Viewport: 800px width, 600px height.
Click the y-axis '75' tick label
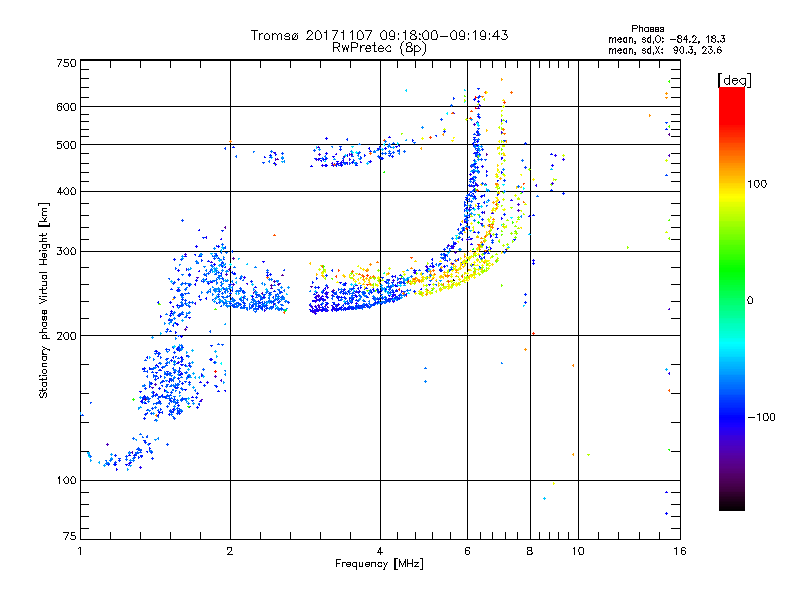point(70,536)
